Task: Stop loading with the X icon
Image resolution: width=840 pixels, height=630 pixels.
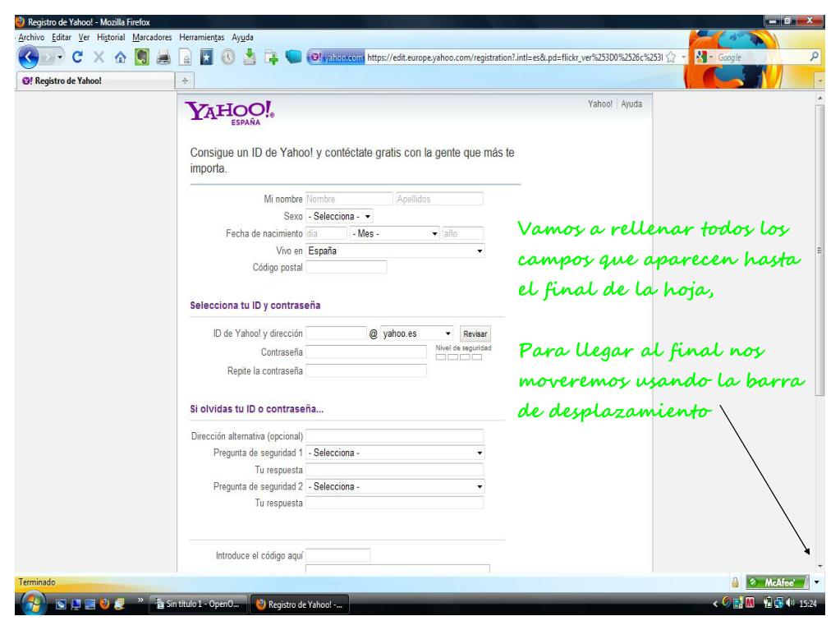Action: (99, 57)
